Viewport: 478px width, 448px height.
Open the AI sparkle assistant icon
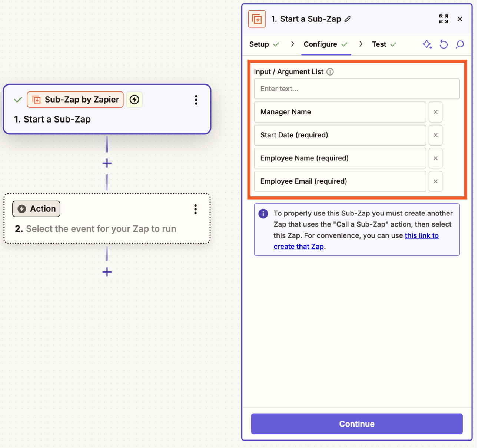point(427,44)
